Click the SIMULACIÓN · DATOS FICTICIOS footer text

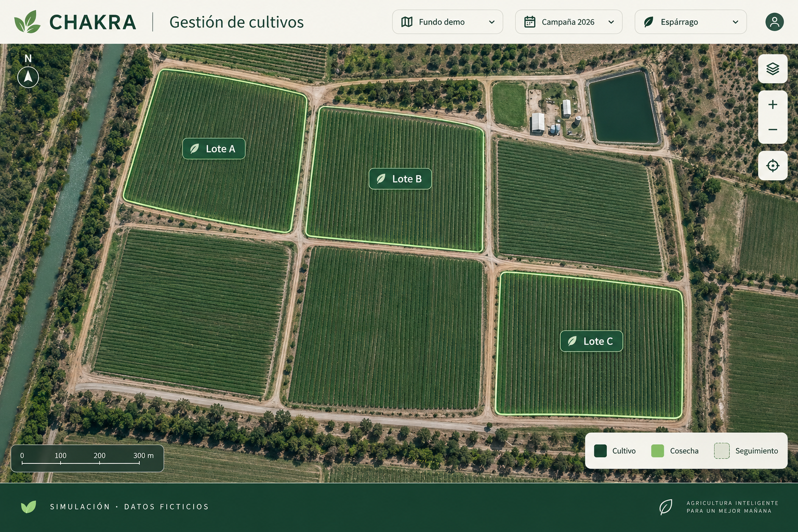pos(129,507)
